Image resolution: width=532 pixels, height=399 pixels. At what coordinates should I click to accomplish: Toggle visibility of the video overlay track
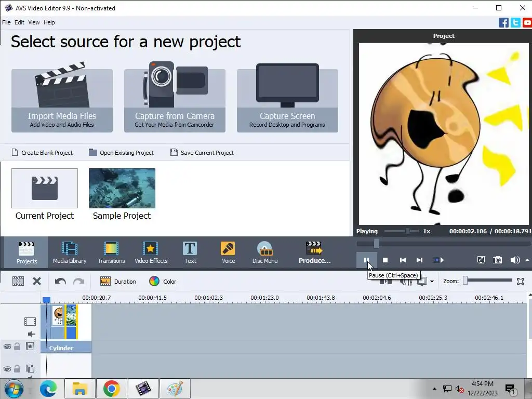pyautogui.click(x=7, y=369)
